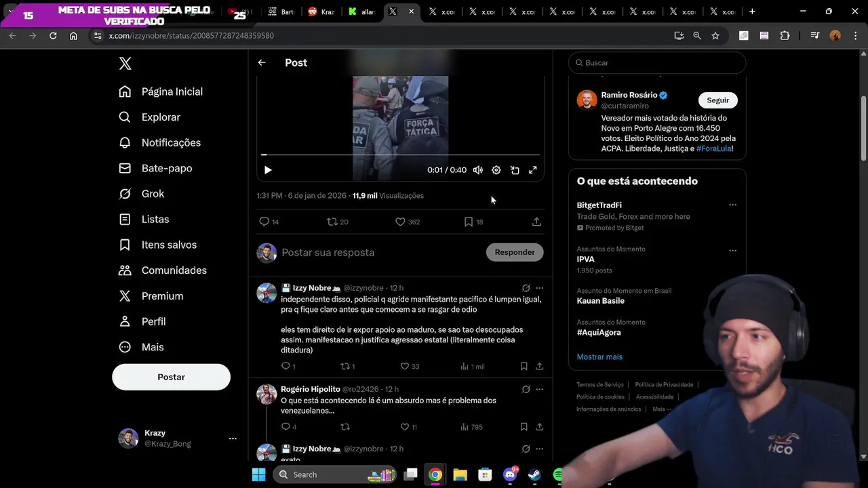This screenshot has width=868, height=488.
Task: Open more options on first Izzy Nobre reply
Action: [x=540, y=288]
